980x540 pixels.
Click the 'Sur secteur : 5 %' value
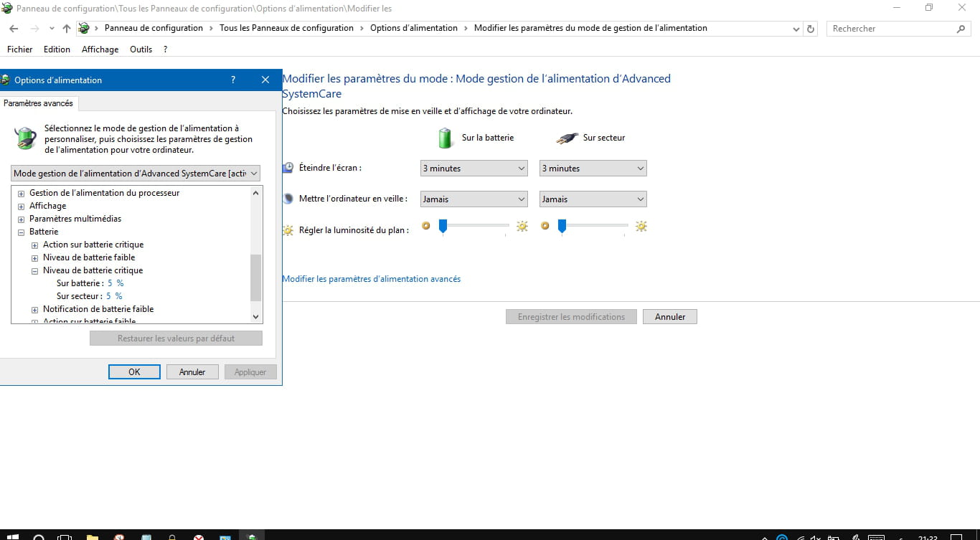click(x=114, y=297)
